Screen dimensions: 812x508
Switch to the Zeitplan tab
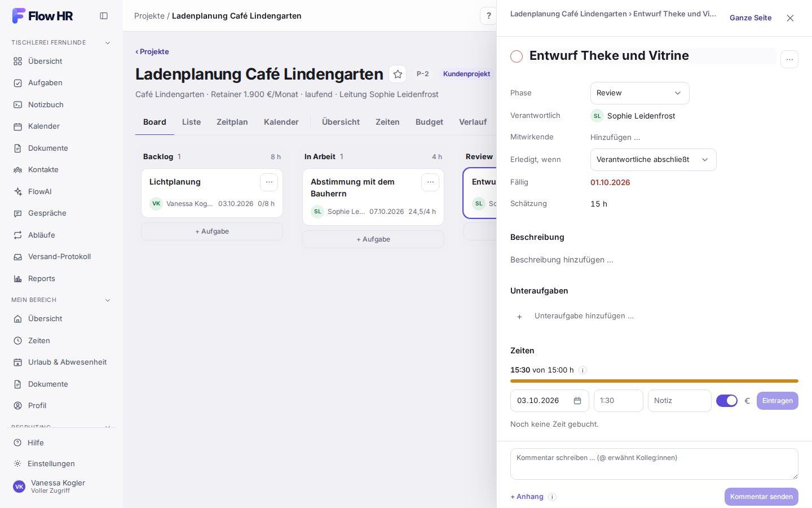tap(232, 122)
